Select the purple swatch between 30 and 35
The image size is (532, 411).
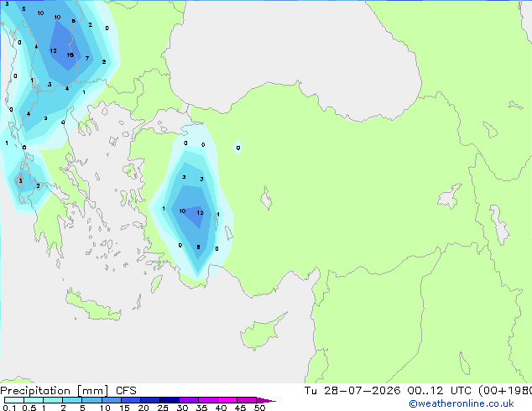189,400
